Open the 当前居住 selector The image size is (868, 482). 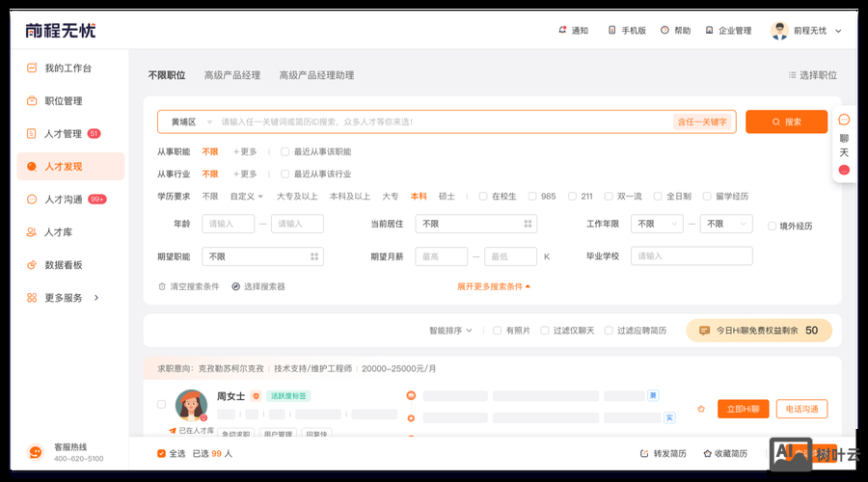click(476, 224)
